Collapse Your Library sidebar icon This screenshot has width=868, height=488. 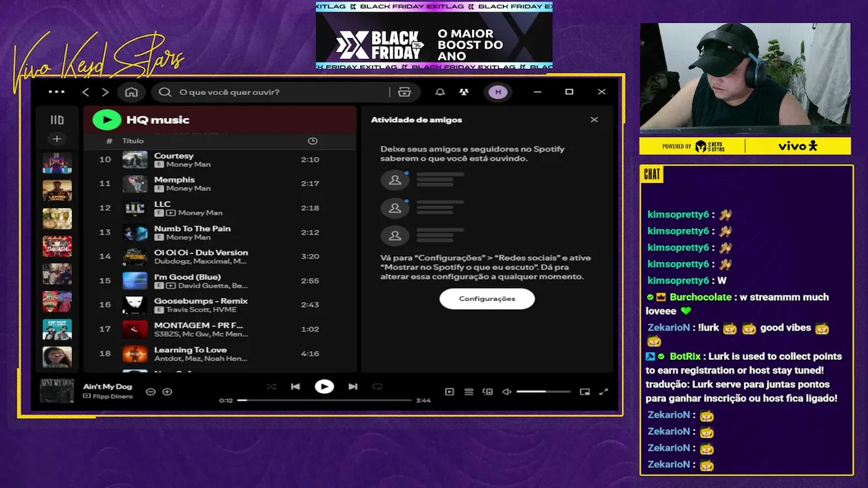coord(57,120)
